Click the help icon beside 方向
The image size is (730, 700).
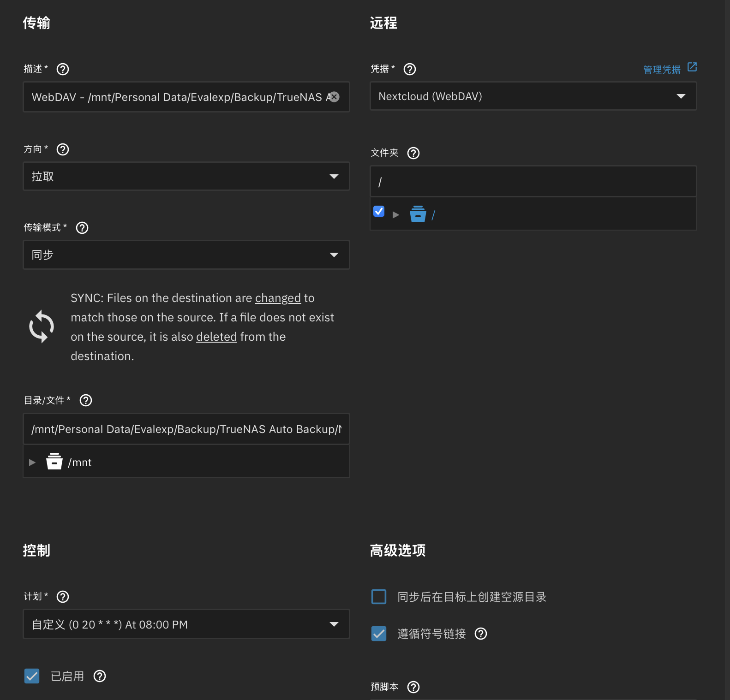coord(63,149)
